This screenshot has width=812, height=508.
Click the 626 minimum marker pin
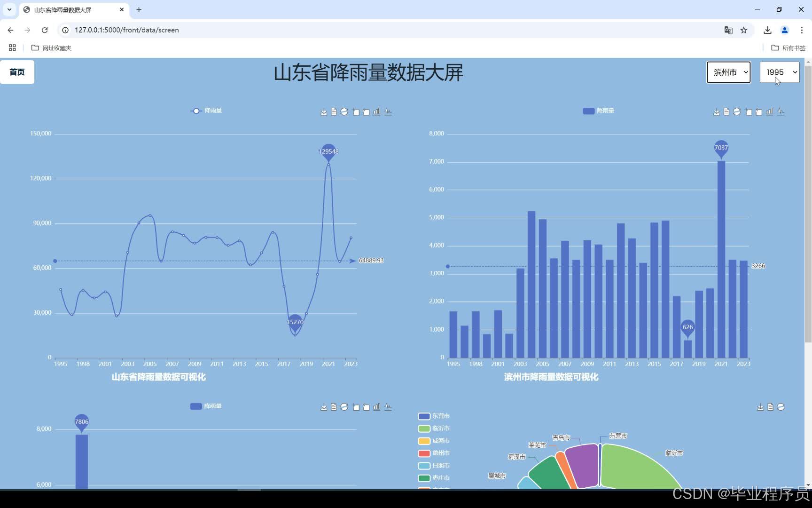coord(687,328)
